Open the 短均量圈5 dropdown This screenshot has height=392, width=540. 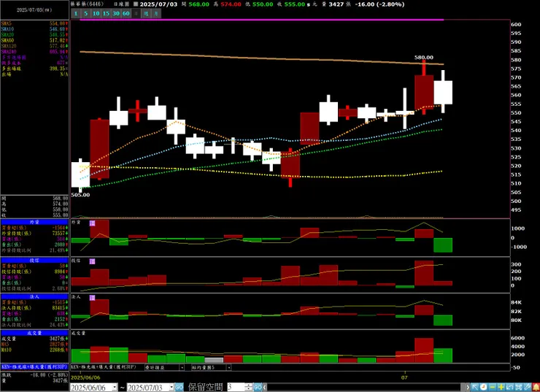(x=228, y=367)
